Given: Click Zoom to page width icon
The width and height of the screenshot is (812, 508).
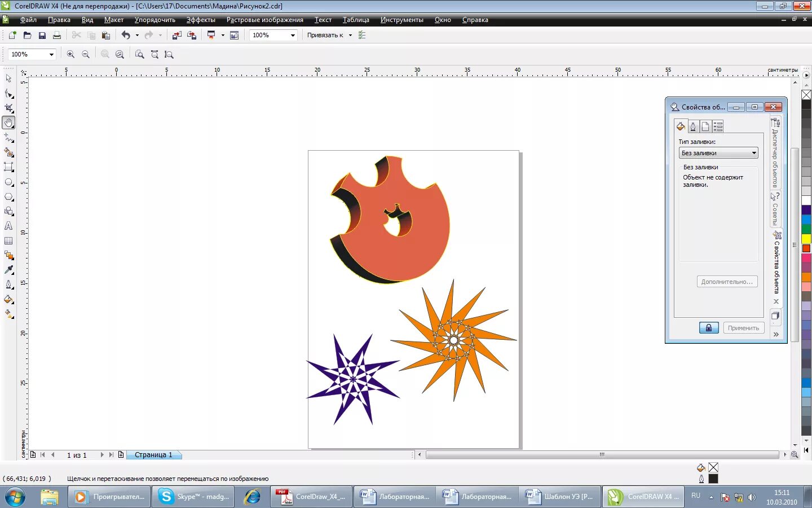Looking at the screenshot, I should 155,54.
